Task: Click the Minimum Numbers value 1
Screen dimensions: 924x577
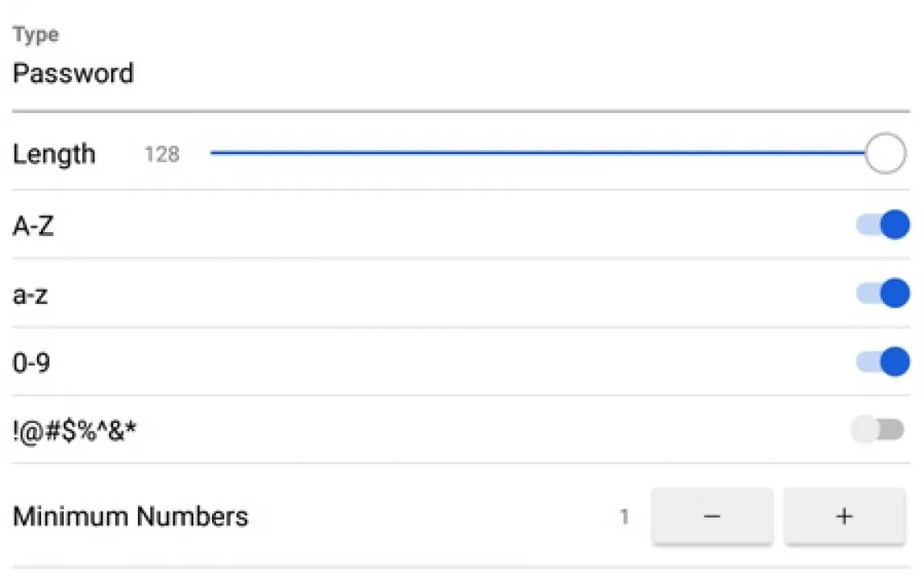Action: coord(624,517)
